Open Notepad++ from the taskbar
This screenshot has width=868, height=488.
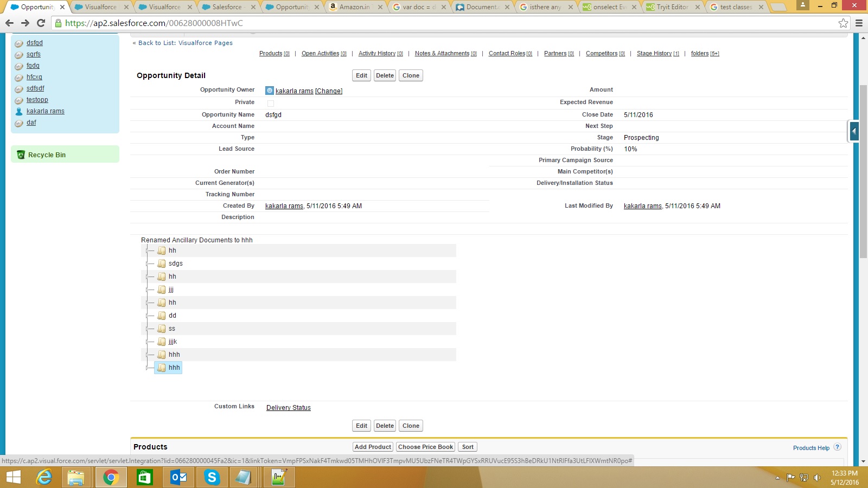point(279,477)
